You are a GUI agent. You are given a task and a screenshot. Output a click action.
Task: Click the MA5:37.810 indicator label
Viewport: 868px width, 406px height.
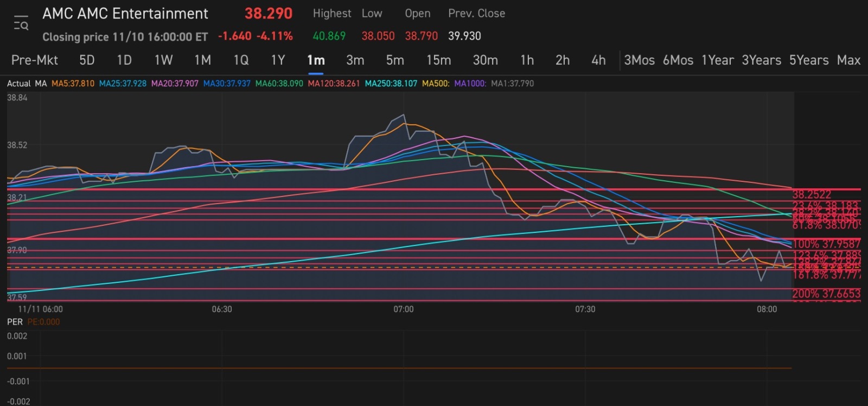pyautogui.click(x=73, y=84)
